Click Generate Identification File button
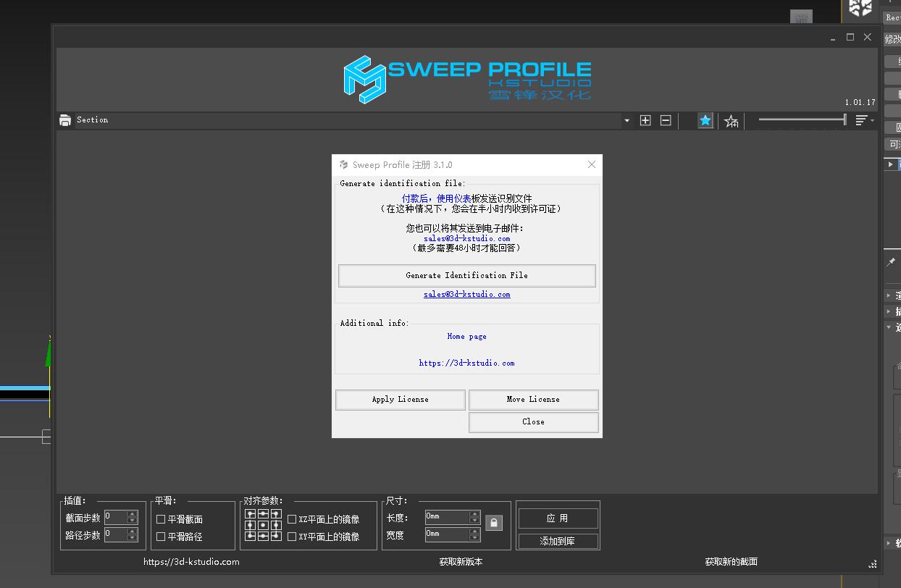This screenshot has width=901, height=588. [466, 275]
